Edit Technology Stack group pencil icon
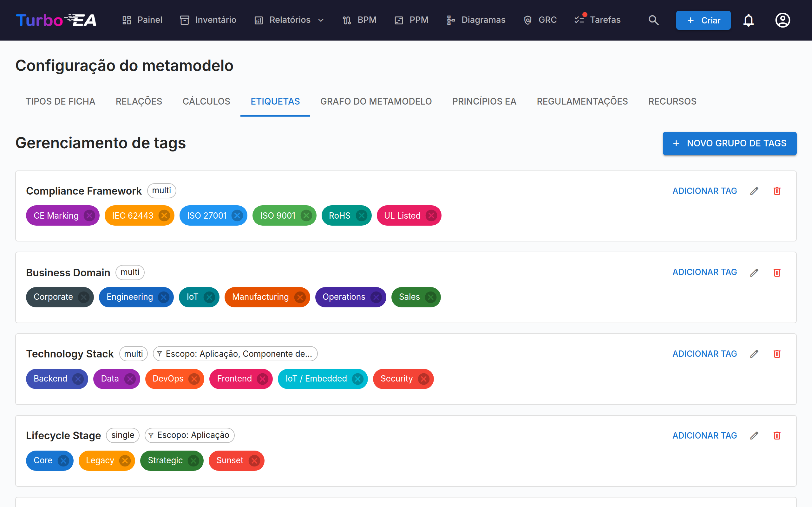Screen dimensions: 812x507 754,354
